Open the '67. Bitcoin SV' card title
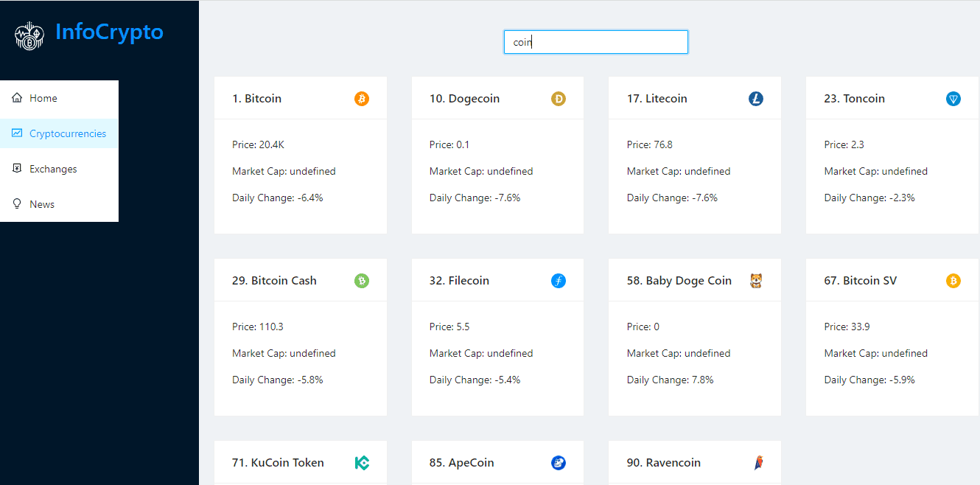This screenshot has height=485, width=980. (x=860, y=281)
